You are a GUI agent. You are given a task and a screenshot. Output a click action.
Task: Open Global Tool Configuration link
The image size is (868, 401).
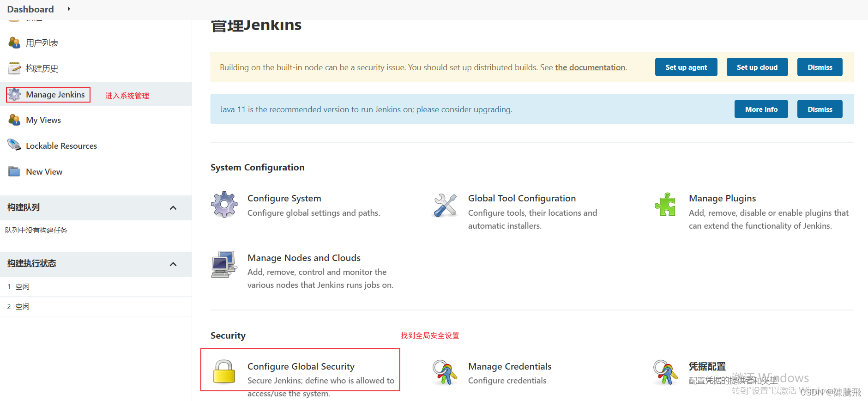point(522,198)
